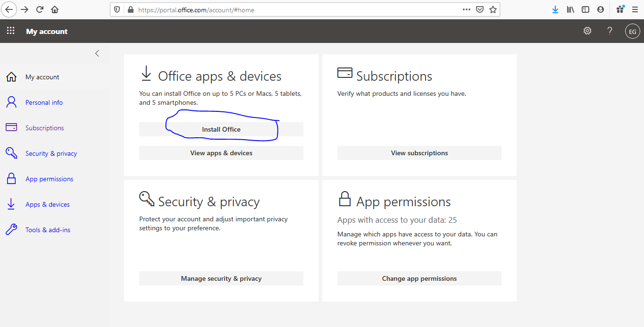The height and width of the screenshot is (327, 644).
Task: Open the app launcher waffle icon
Action: (10, 31)
